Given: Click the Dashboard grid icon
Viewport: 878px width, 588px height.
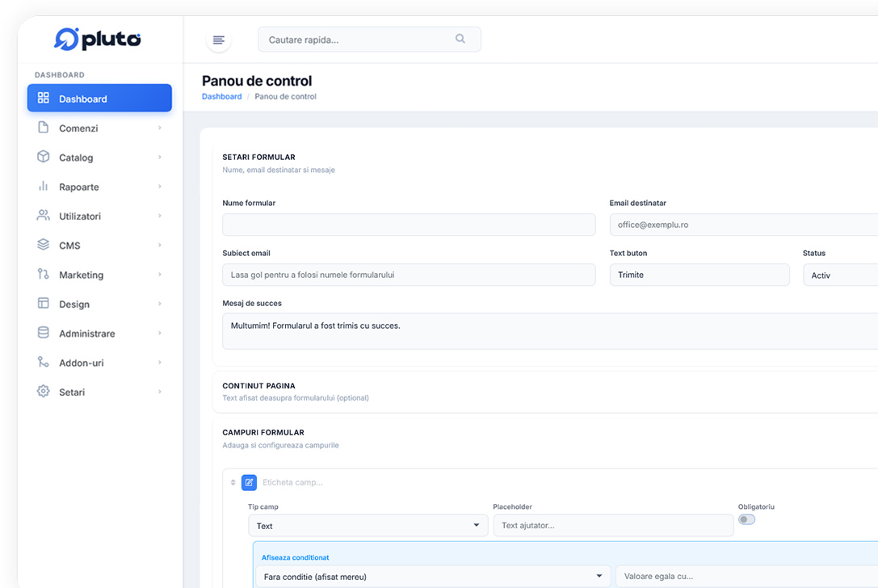Looking at the screenshot, I should click(x=43, y=98).
